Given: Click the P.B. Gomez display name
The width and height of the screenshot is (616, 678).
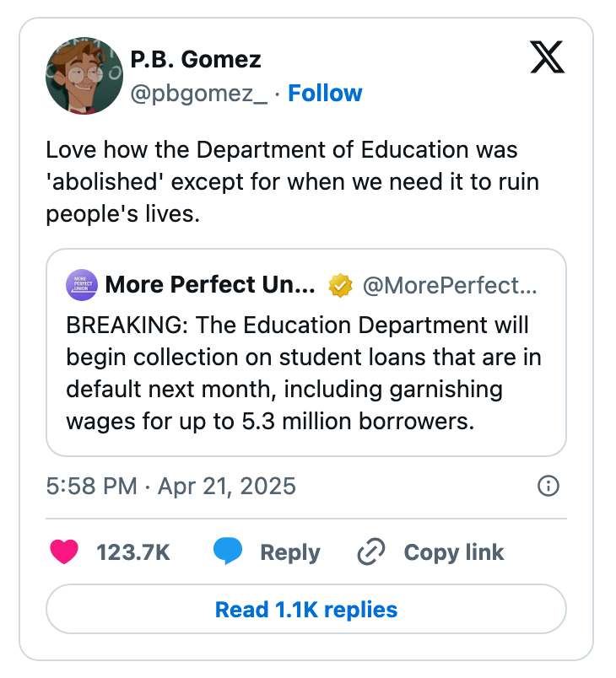Looking at the screenshot, I should click(x=196, y=59).
